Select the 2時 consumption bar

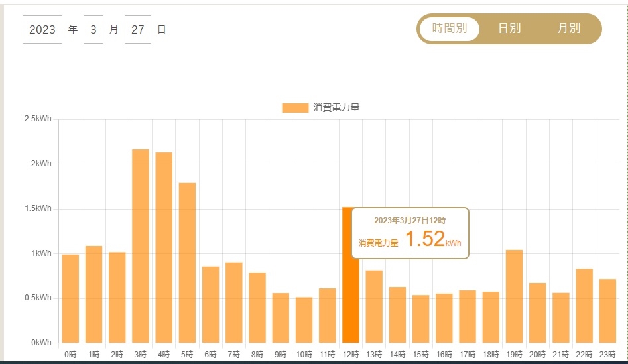pos(117,298)
